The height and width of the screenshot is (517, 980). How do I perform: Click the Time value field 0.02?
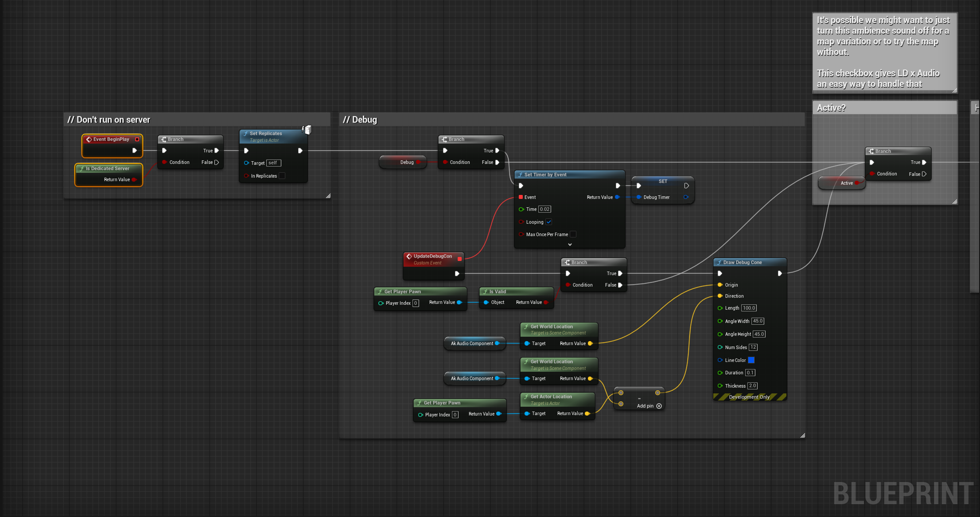(544, 209)
